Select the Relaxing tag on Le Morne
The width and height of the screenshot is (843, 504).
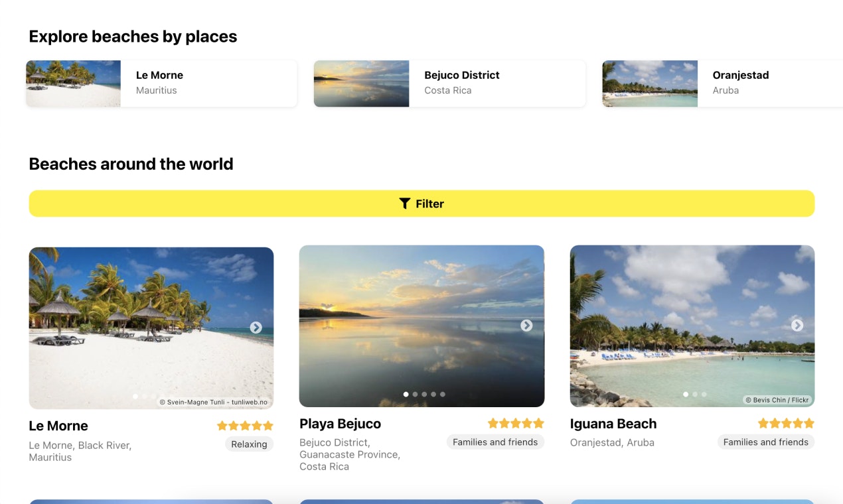(x=249, y=444)
